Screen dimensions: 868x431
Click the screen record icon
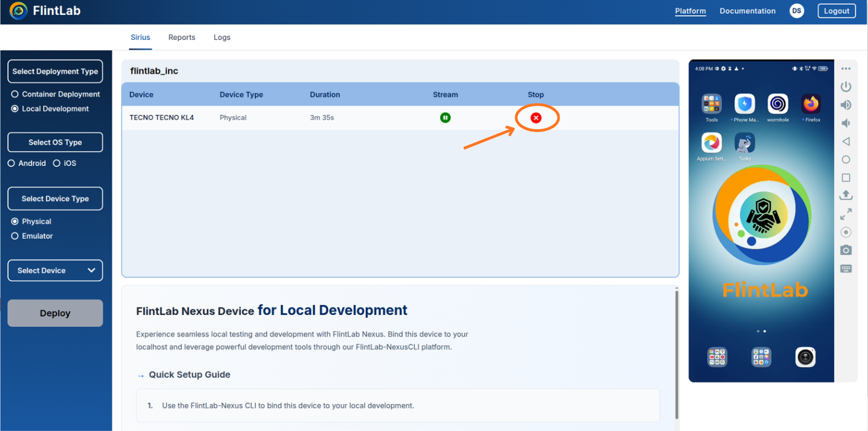pos(846,232)
